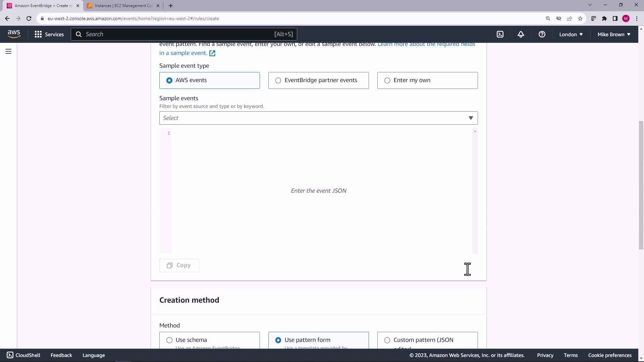Reload the page with refresh icon
This screenshot has width=644, height=362.
pos(29,18)
